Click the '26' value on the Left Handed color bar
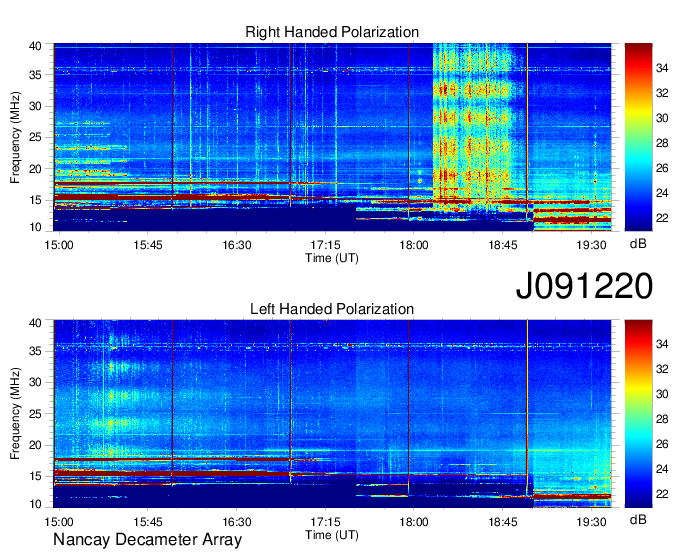 [x=662, y=444]
